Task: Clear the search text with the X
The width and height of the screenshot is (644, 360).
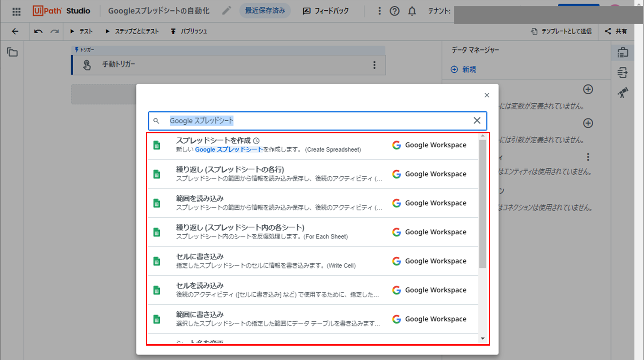Action: click(x=477, y=120)
